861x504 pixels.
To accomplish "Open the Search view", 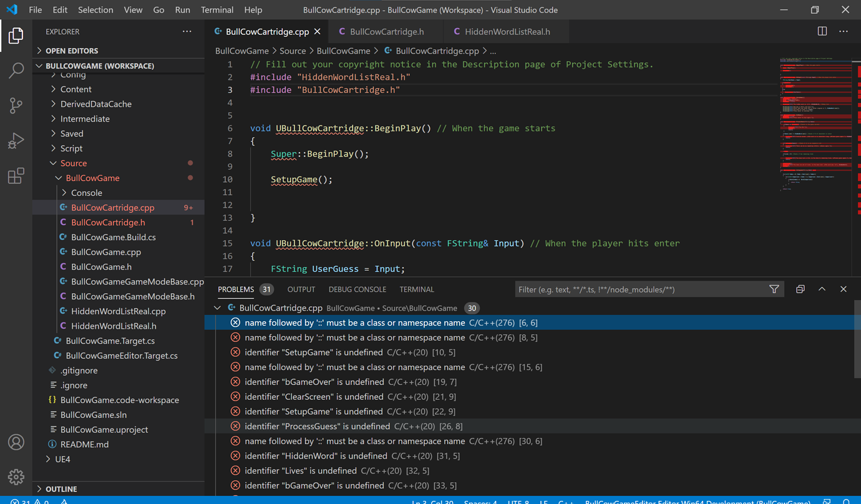I will [16, 70].
